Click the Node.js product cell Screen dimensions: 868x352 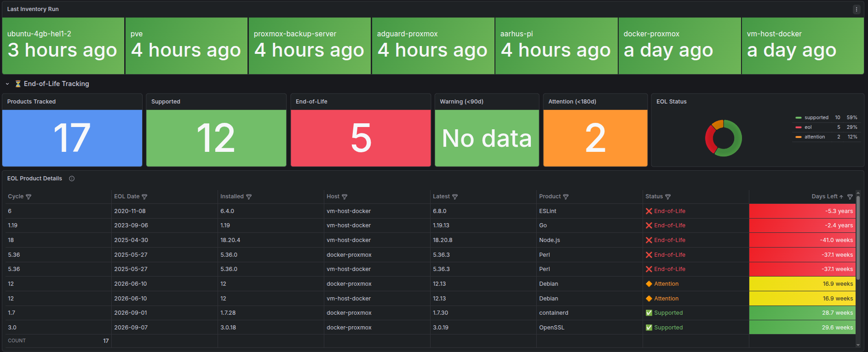click(x=589, y=240)
